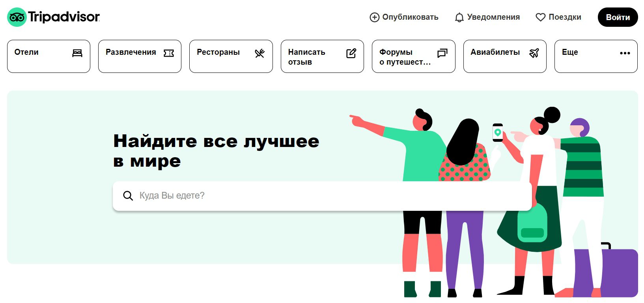Click the magnifier icon in the search box
The image size is (644, 303).
(x=128, y=195)
